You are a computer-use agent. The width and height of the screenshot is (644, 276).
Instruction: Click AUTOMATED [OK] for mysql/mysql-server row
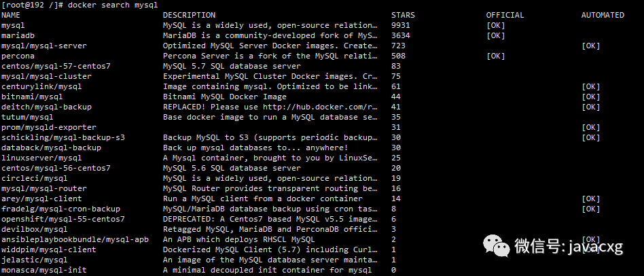tap(590, 46)
